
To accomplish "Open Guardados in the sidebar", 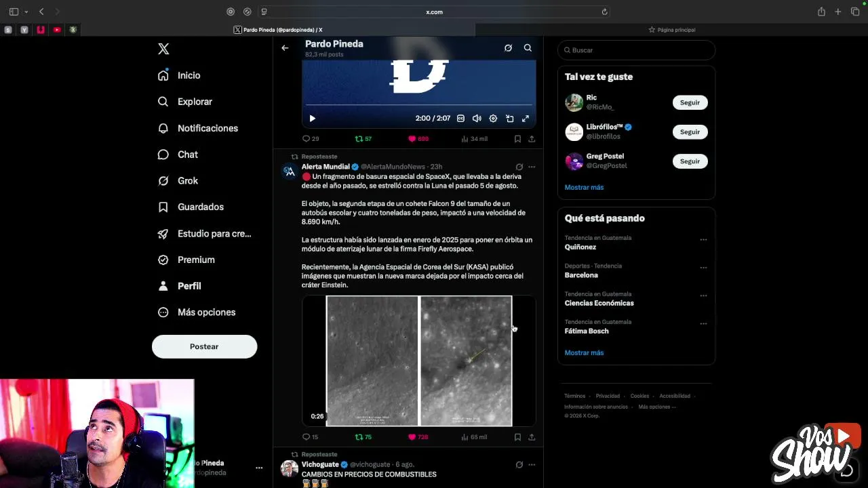I will pyautogui.click(x=191, y=207).
